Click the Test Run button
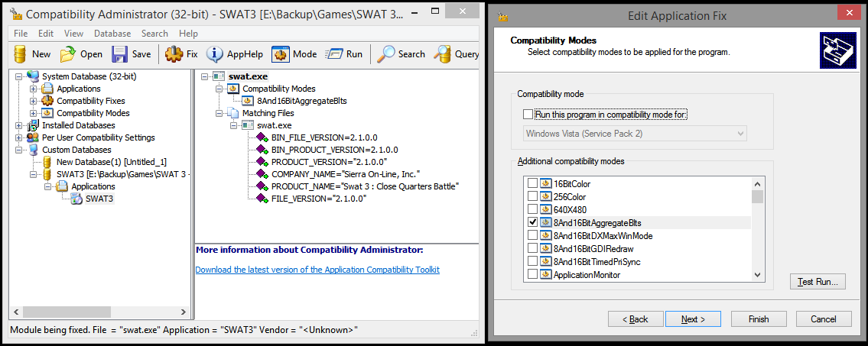 (x=818, y=281)
